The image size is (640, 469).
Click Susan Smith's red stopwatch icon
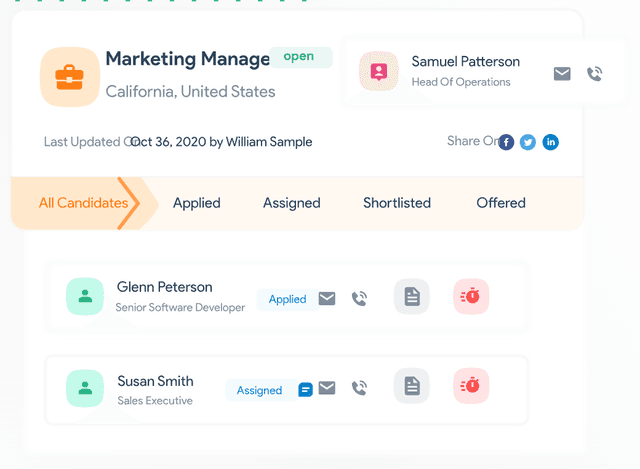pyautogui.click(x=470, y=387)
